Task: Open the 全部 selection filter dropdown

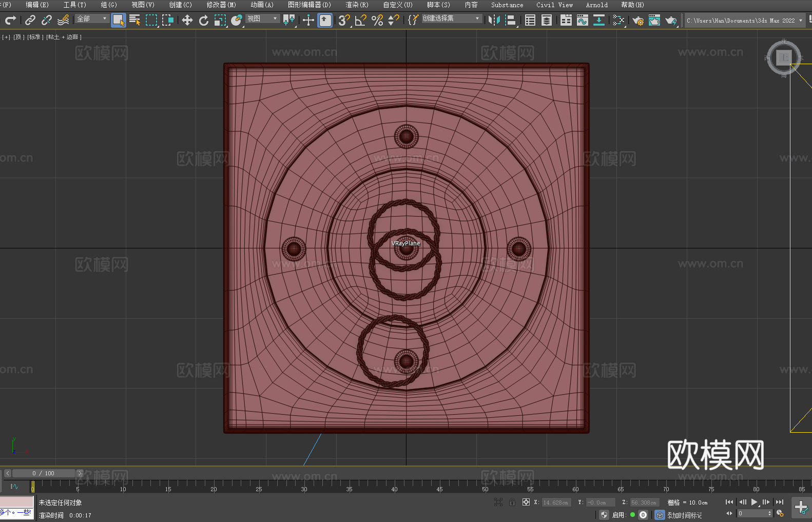Action: 92,18
